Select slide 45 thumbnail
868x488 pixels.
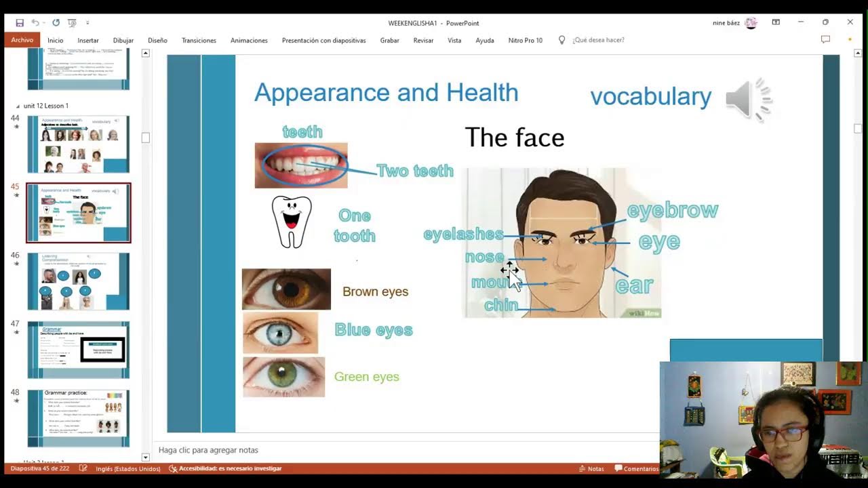(x=79, y=213)
